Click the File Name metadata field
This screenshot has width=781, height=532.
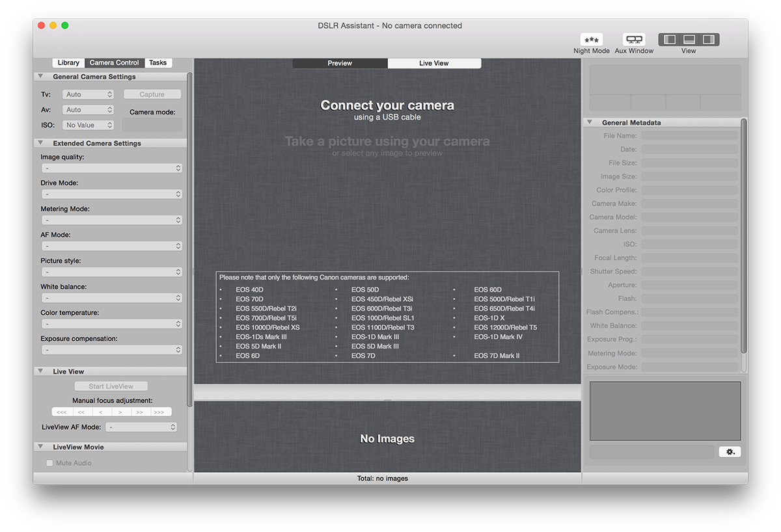click(x=690, y=136)
